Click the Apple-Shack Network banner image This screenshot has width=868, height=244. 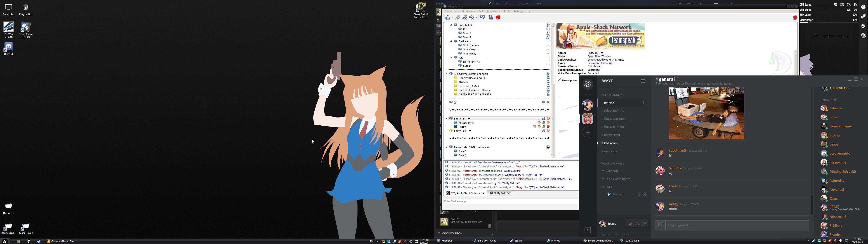pos(601,36)
